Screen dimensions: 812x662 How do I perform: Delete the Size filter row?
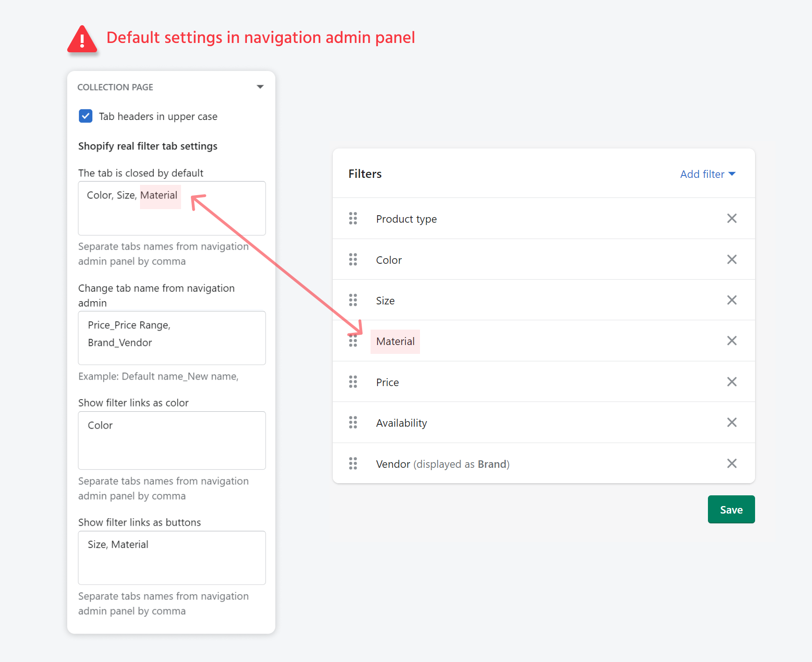click(x=731, y=300)
